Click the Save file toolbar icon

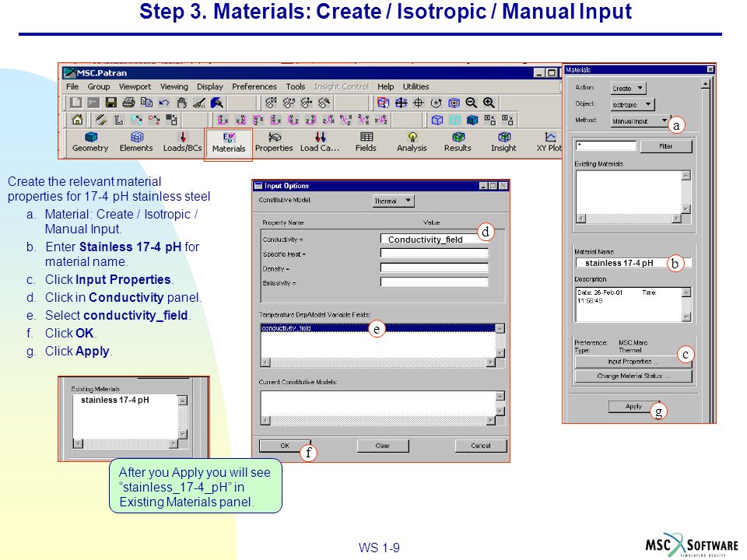[111, 103]
